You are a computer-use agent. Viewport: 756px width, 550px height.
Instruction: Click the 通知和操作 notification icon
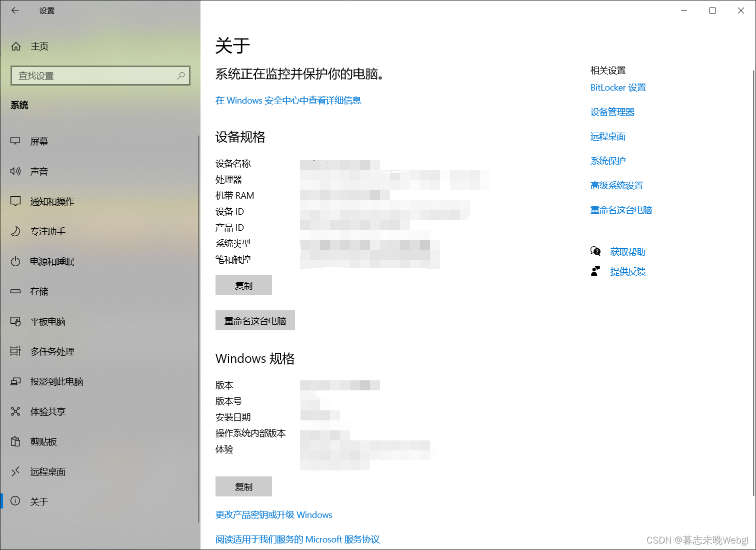15,201
